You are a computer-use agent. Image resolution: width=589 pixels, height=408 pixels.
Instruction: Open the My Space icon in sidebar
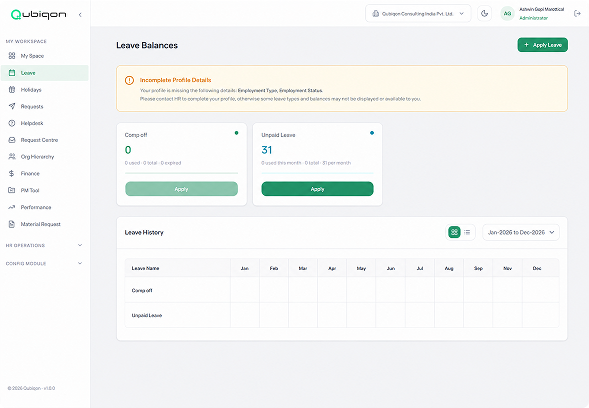(x=12, y=56)
